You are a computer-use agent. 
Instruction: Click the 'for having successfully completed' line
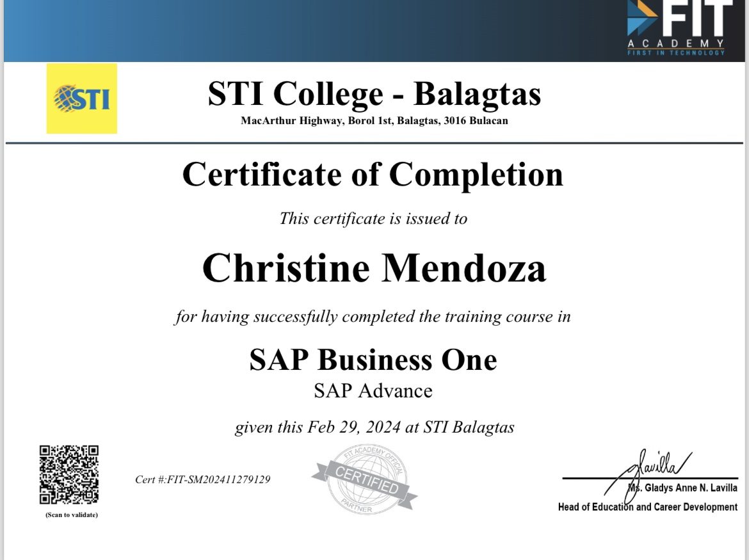pos(373,317)
